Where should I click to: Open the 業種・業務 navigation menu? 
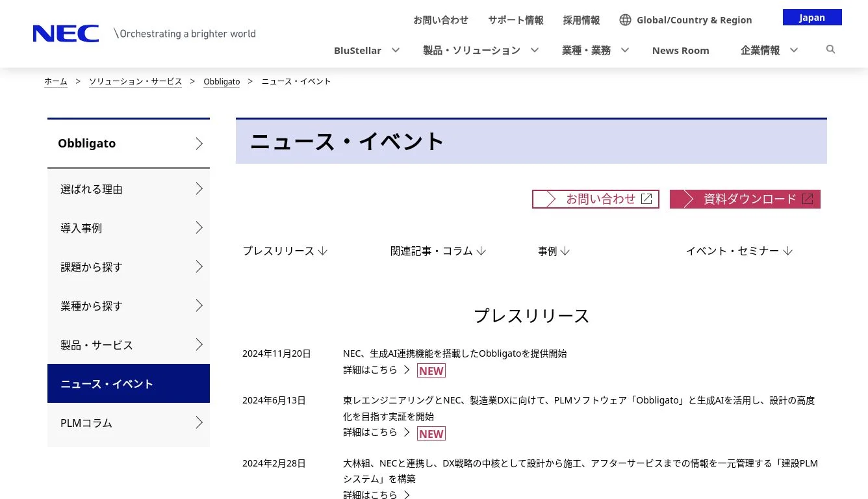(586, 50)
